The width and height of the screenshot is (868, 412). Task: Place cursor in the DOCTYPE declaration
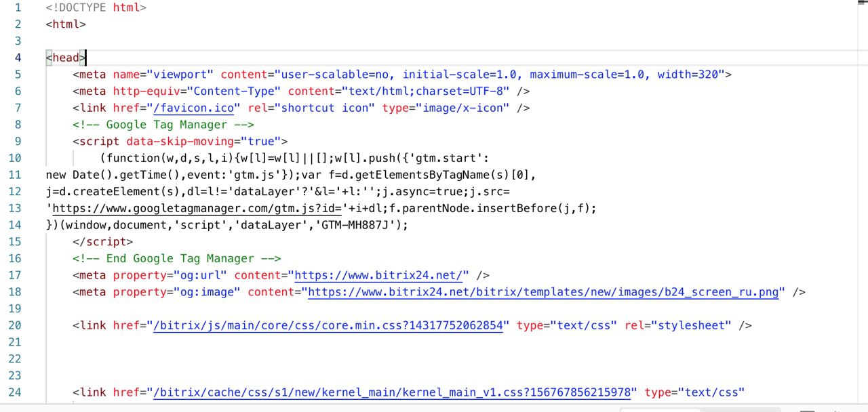[x=96, y=8]
